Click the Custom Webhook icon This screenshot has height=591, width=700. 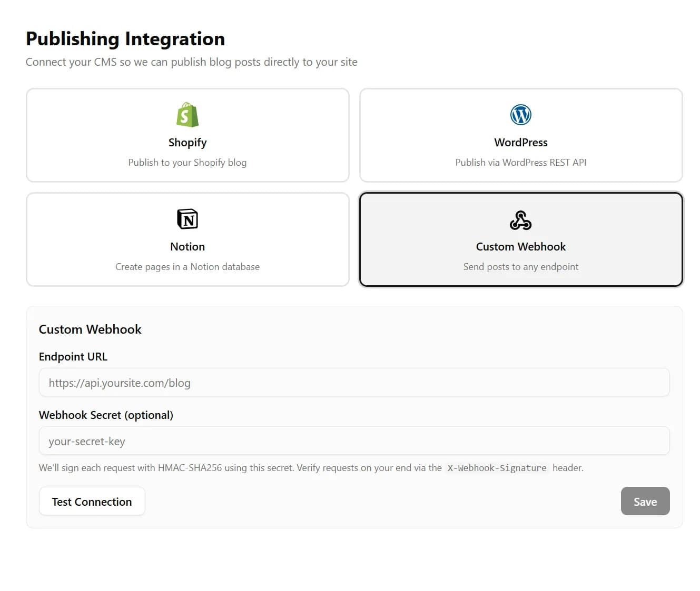click(520, 220)
